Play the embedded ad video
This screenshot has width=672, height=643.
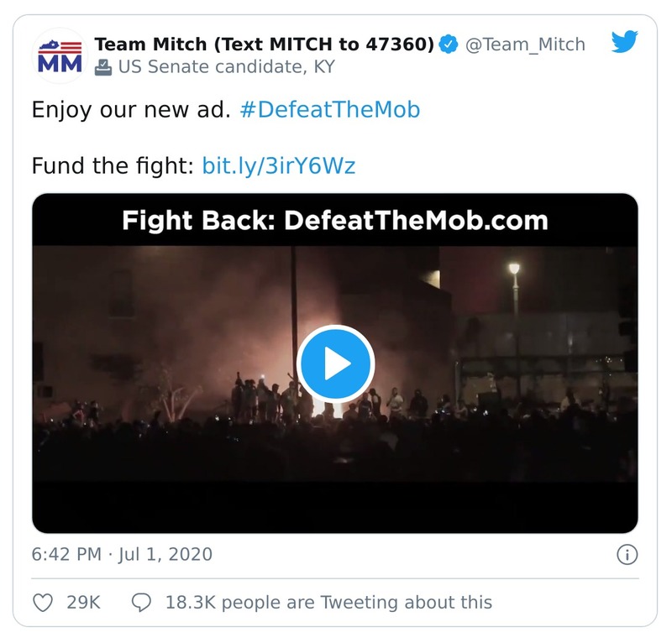[x=335, y=363]
